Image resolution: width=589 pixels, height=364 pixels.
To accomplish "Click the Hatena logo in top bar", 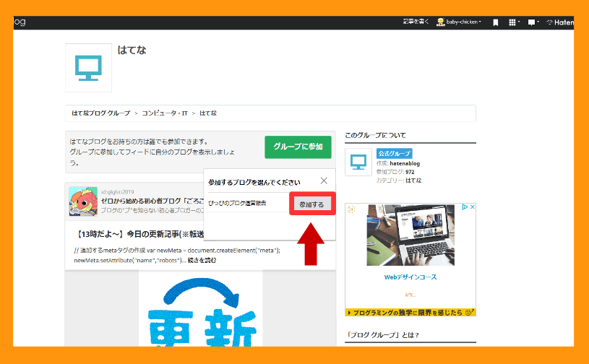I will click(x=560, y=22).
